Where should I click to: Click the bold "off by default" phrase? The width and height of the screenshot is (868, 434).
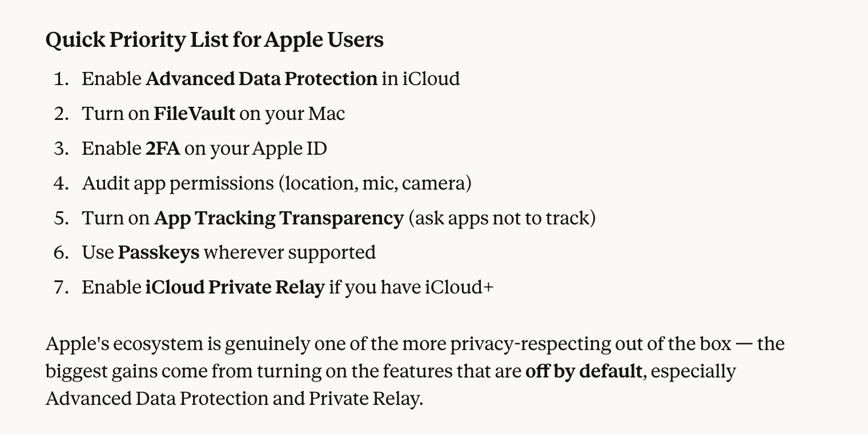(x=583, y=371)
